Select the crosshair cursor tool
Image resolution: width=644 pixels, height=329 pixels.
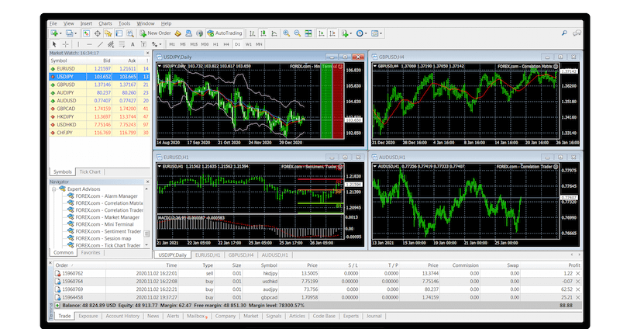pyautogui.click(x=65, y=44)
